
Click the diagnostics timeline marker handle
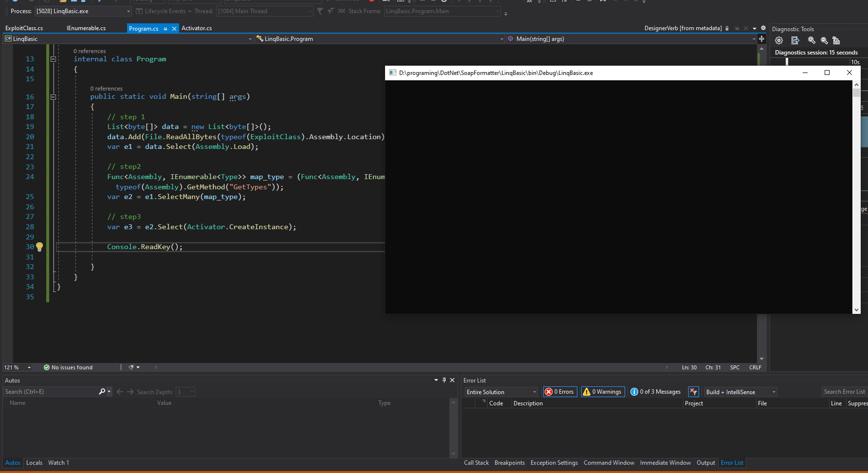(x=787, y=62)
